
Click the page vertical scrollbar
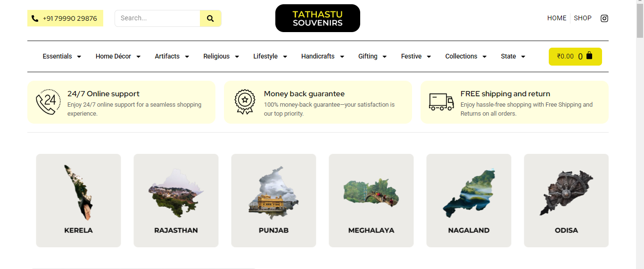click(x=640, y=134)
